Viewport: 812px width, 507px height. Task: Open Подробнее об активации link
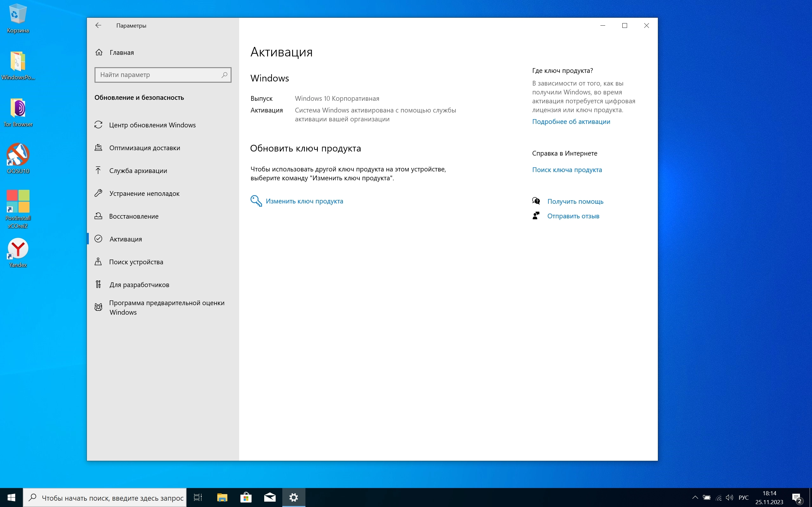[x=571, y=122]
